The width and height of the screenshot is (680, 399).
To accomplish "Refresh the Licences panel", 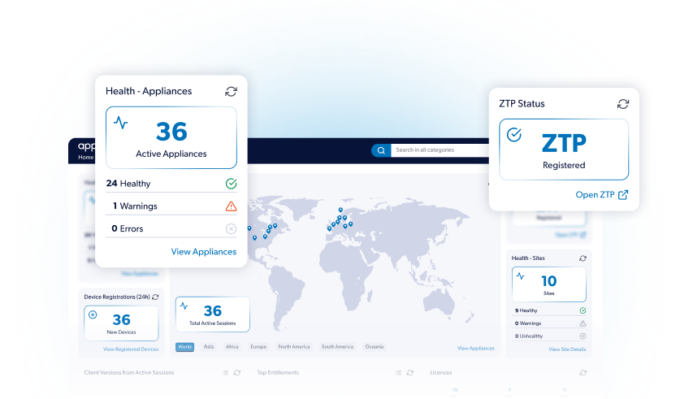I will (583, 373).
